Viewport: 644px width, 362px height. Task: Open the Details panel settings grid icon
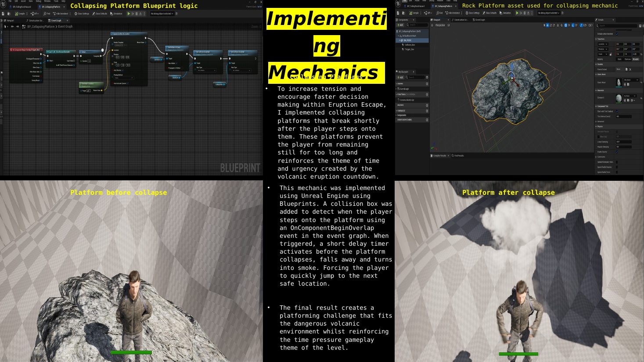(x=640, y=25)
